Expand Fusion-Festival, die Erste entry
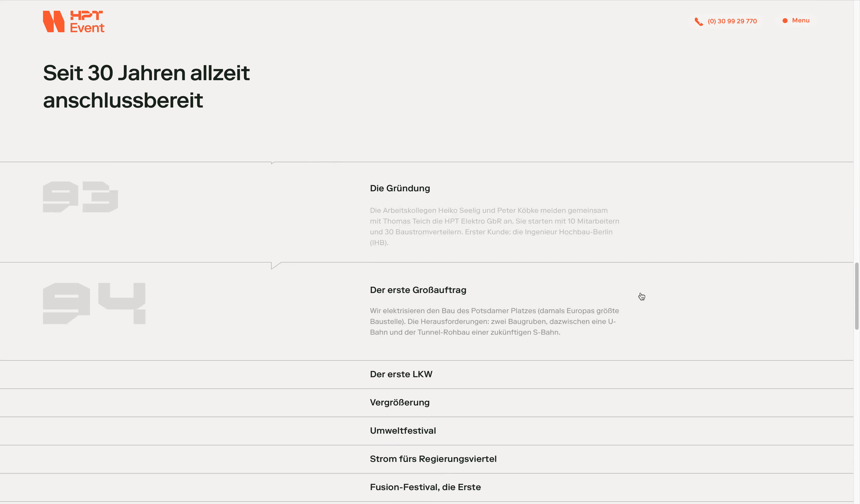The width and height of the screenshot is (860, 504). tap(425, 487)
